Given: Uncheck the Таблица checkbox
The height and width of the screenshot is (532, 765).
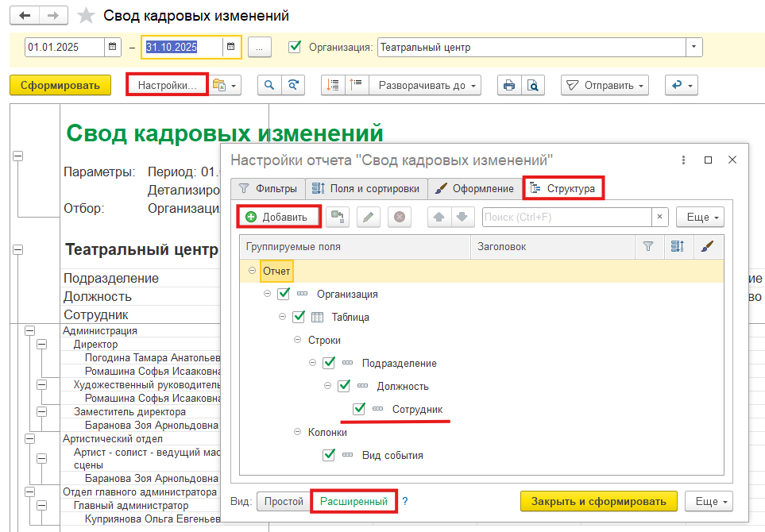Looking at the screenshot, I should [299, 317].
